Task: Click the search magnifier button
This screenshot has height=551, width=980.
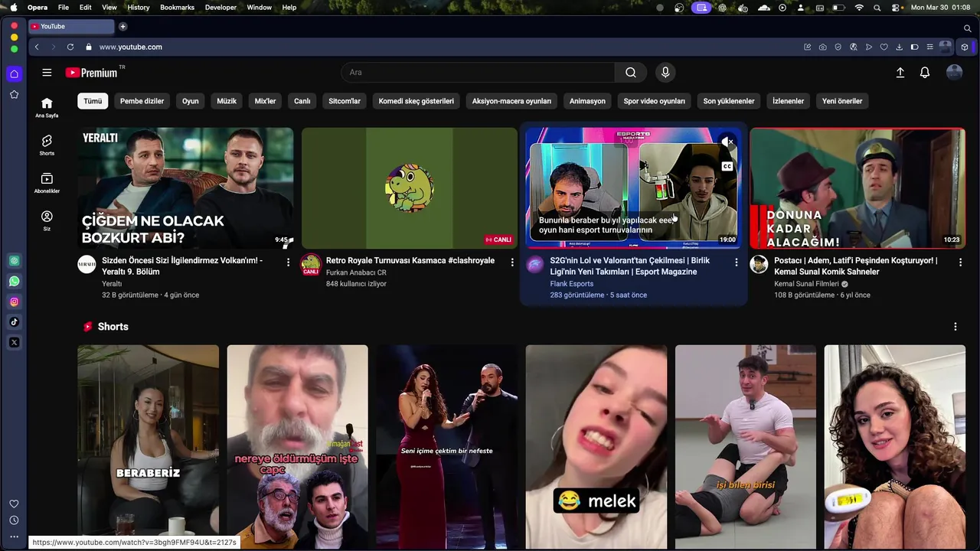Action: (x=630, y=73)
